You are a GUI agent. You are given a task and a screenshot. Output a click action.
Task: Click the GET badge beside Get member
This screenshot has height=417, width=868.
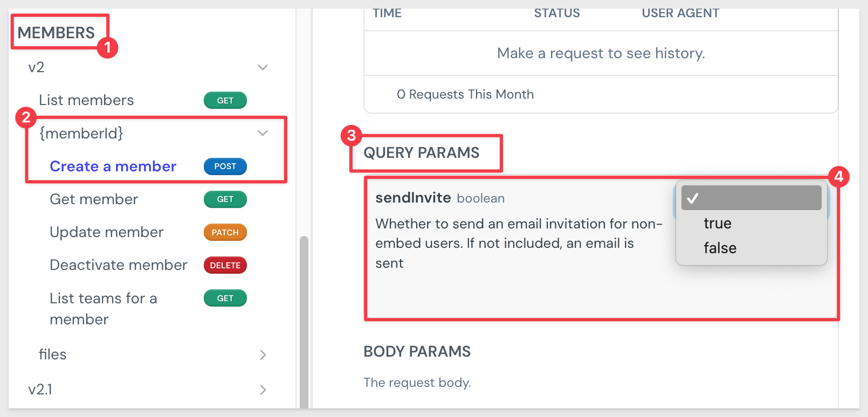pyautogui.click(x=225, y=199)
